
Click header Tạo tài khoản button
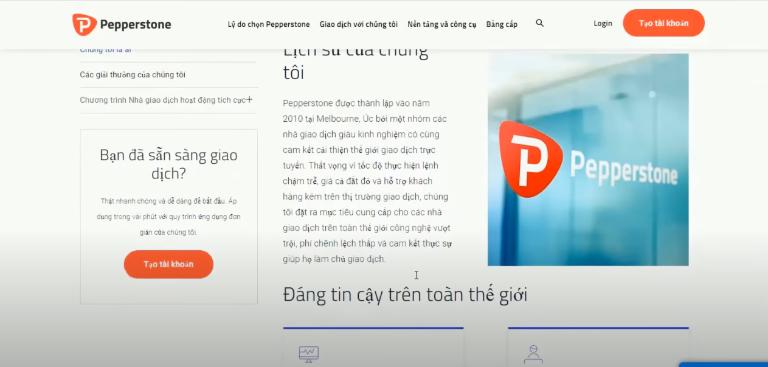[x=664, y=23]
